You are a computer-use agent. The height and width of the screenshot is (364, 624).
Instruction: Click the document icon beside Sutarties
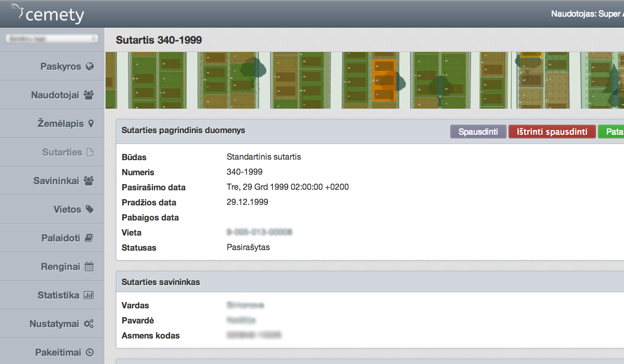pyautogui.click(x=90, y=152)
